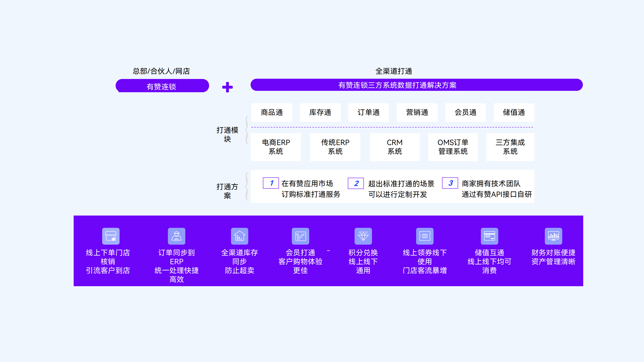
Task: Click the text 超出标准打通的场景
Action: (x=401, y=184)
